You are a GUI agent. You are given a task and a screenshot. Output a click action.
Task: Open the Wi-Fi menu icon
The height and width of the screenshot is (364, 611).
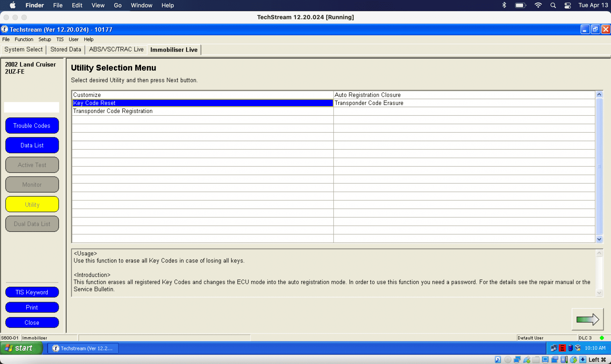(x=538, y=5)
